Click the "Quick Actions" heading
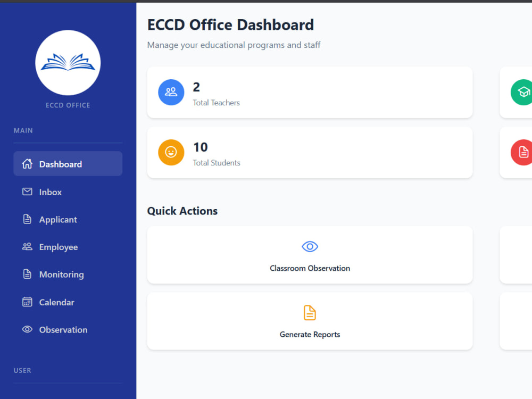Viewport: 532px width, 399px height. tap(182, 211)
